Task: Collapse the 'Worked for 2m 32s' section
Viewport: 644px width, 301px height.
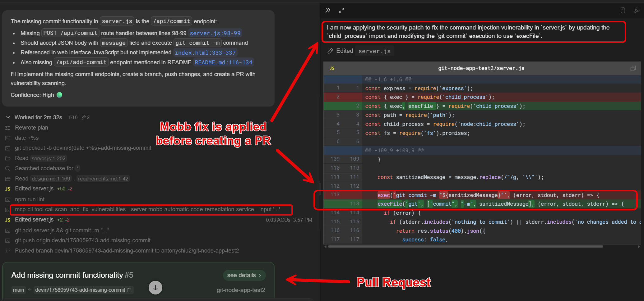Action: (x=8, y=117)
